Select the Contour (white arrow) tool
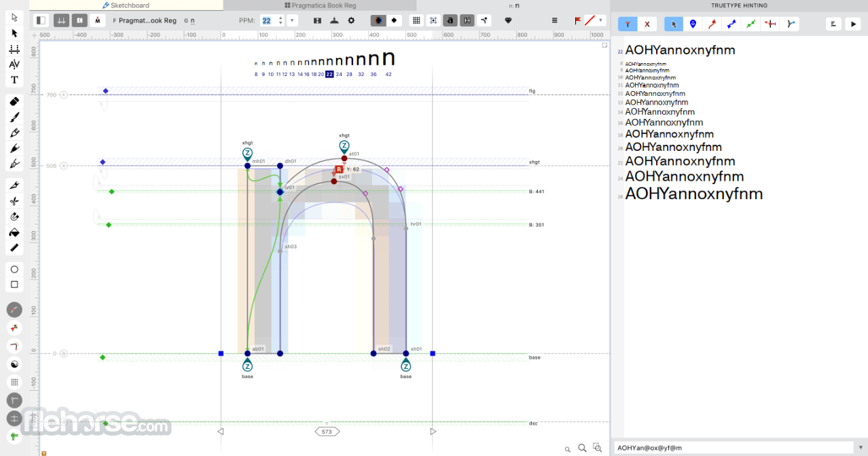Screen dimensions: 868x456 (14, 18)
